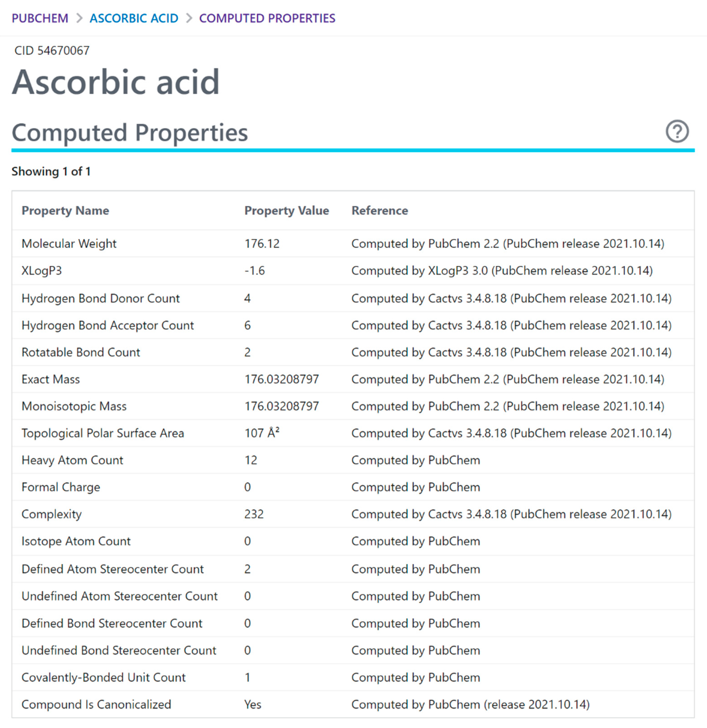Image resolution: width=707 pixels, height=728 pixels.
Task: Click the Heavy Atom Count label
Action: (x=72, y=460)
